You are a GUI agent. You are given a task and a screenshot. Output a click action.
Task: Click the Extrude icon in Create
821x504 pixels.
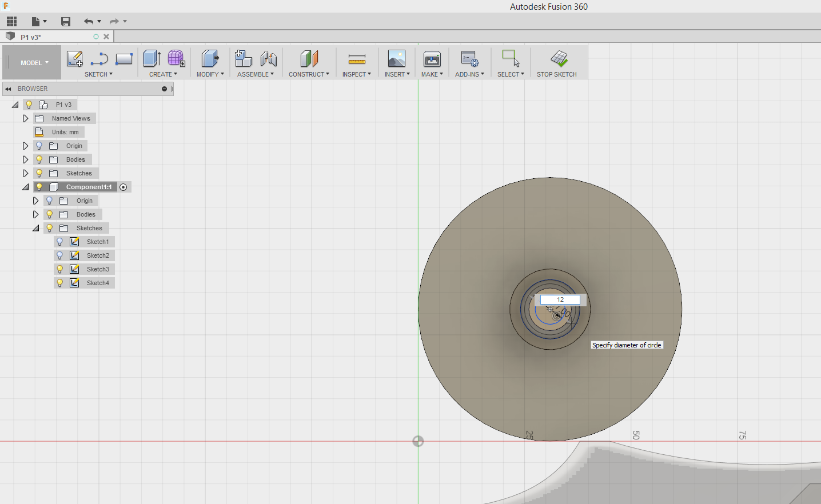pyautogui.click(x=152, y=59)
